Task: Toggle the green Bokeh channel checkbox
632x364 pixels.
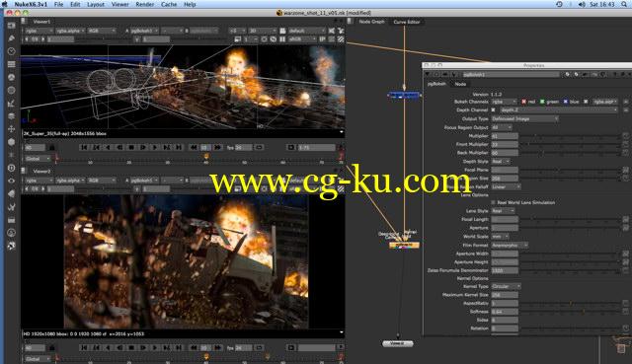Action: 542,102
